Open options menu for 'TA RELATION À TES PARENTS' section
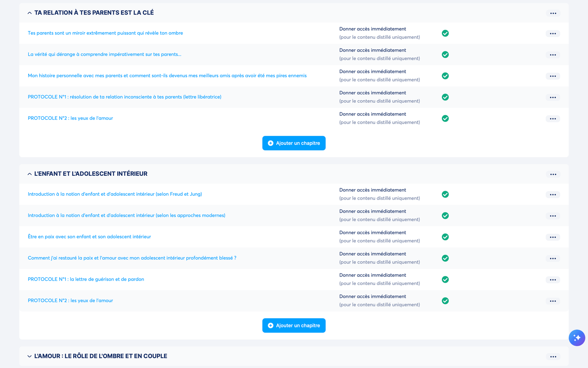This screenshot has height=368, width=588. pos(553,13)
